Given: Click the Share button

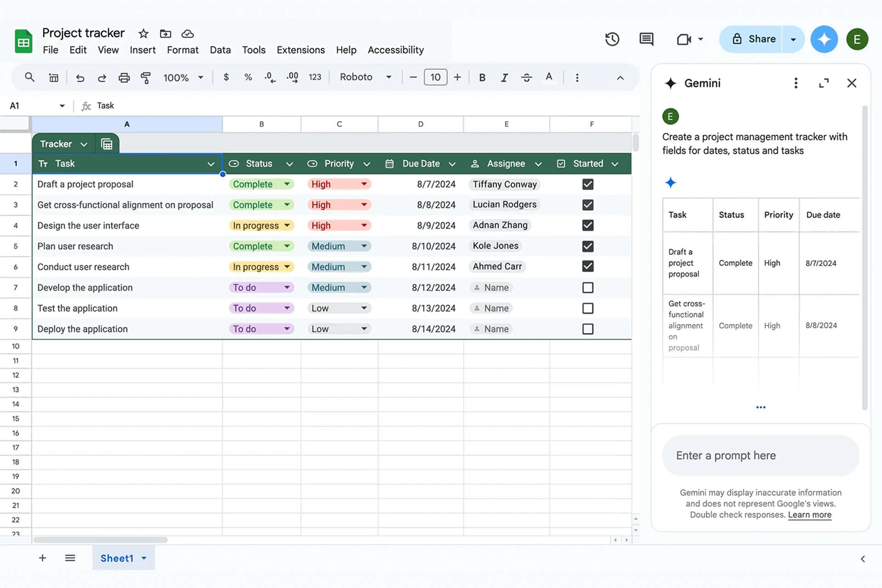Looking at the screenshot, I should click(x=754, y=39).
